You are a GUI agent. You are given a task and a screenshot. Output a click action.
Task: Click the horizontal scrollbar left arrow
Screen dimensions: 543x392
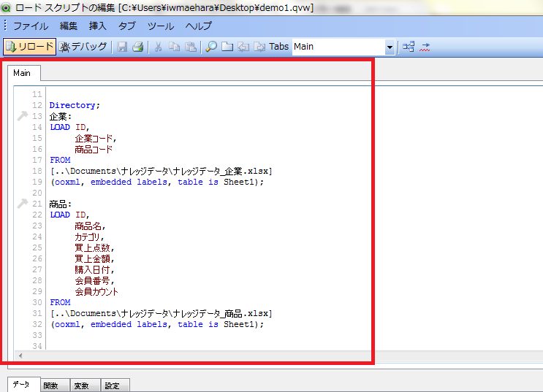click(x=20, y=356)
